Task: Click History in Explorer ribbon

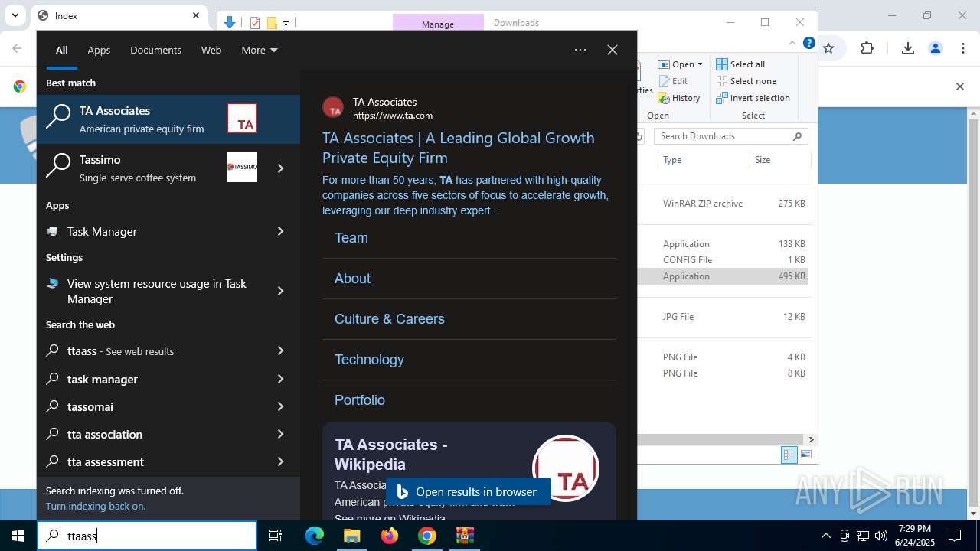Action: pos(679,98)
